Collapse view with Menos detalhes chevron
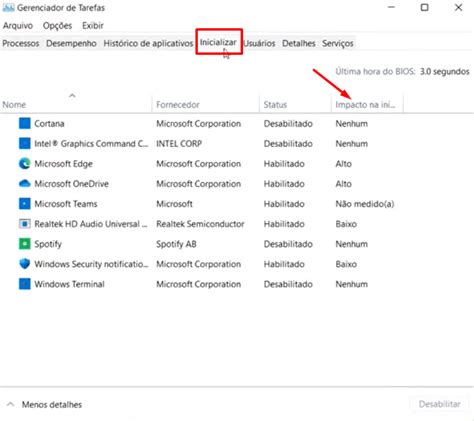This screenshot has width=474, height=421. [x=11, y=404]
